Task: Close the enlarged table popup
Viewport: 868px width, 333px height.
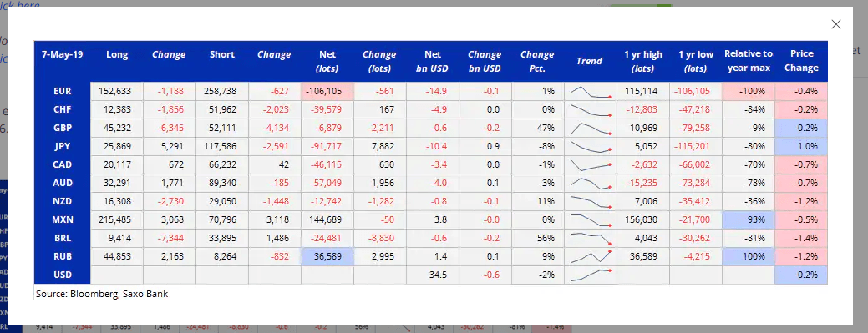Action: [x=836, y=23]
